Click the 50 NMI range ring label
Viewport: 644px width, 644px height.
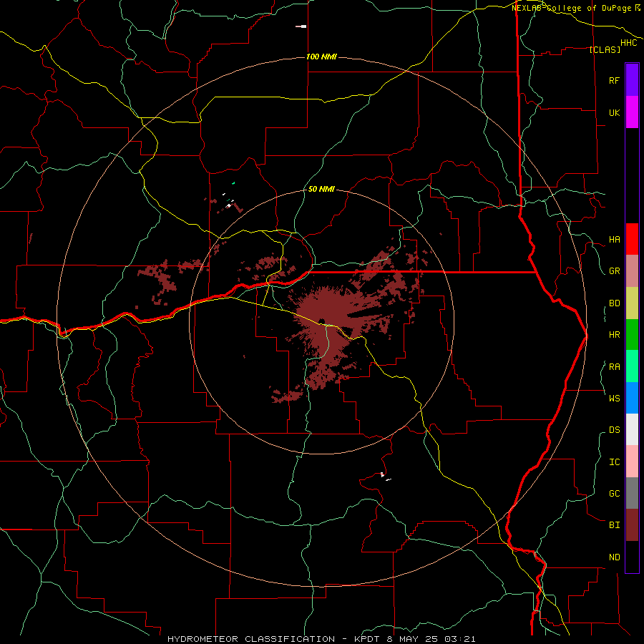(x=321, y=189)
